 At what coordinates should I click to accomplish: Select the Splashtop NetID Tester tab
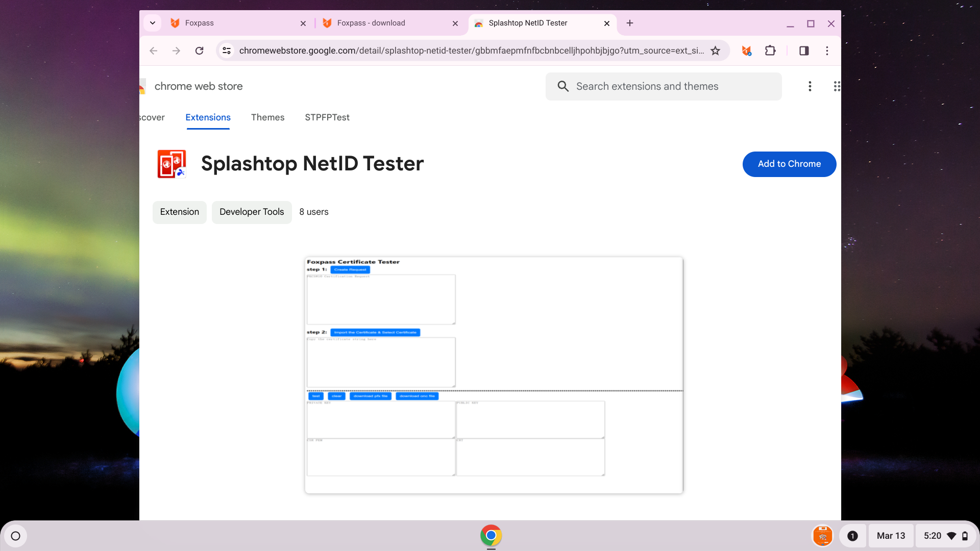click(x=541, y=23)
